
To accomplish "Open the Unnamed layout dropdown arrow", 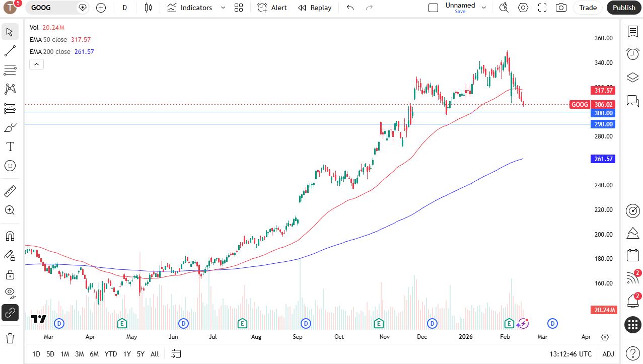I will [x=484, y=8].
